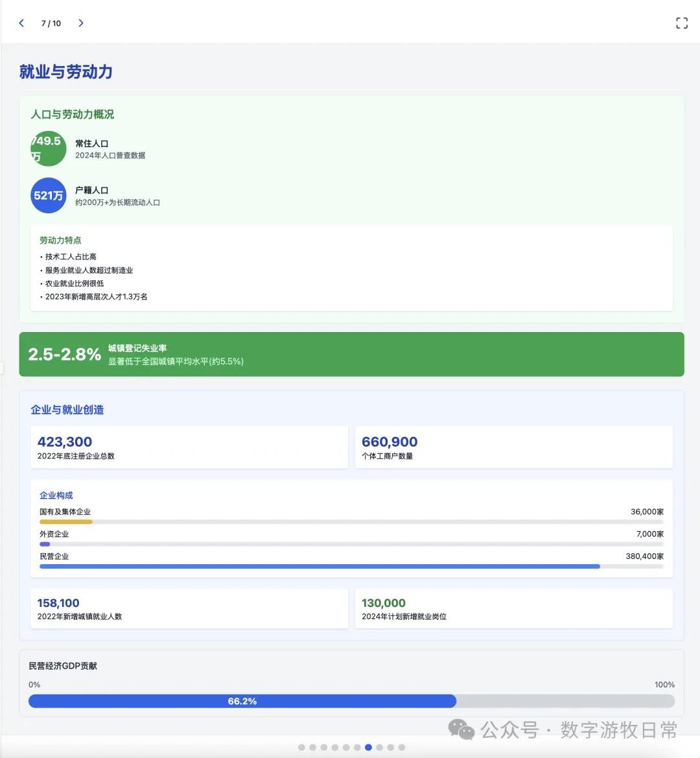Screen dimensions: 700x758
Task: Click the 7/10 page indicator
Action: click(x=51, y=23)
